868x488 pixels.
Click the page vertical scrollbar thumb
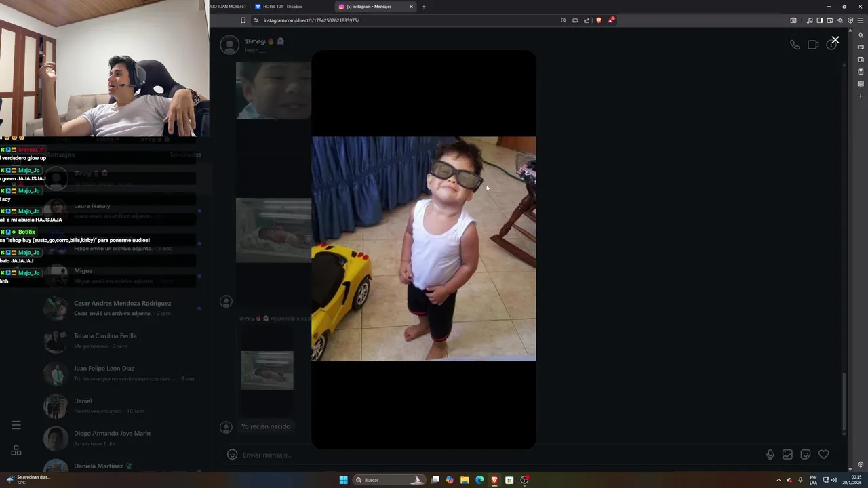(x=844, y=402)
